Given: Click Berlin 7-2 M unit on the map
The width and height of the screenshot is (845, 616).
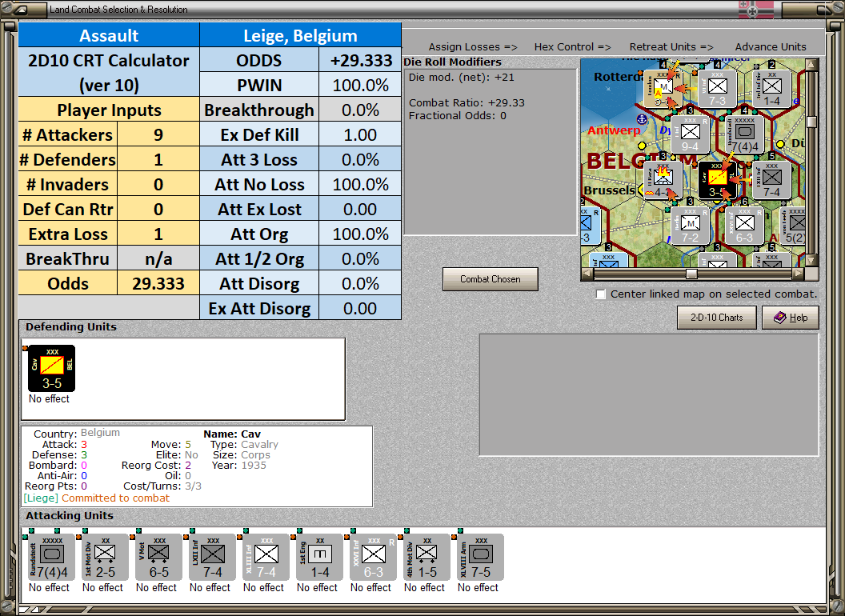Looking at the screenshot, I should tap(691, 226).
